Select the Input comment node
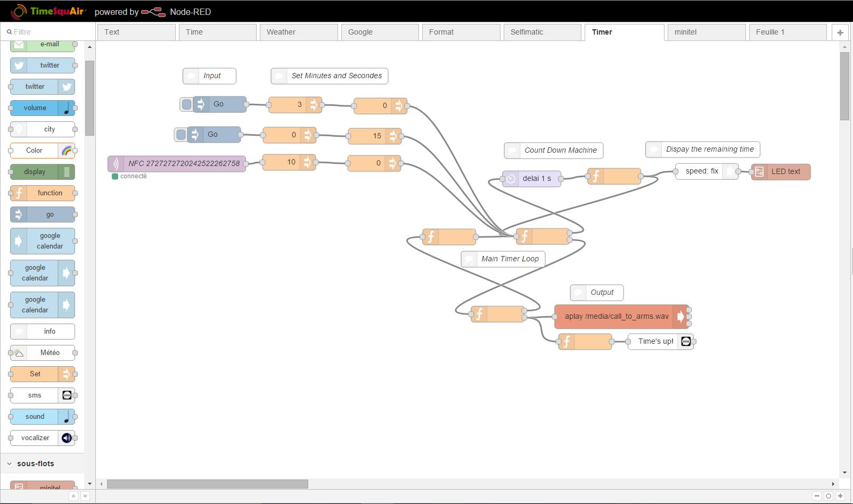The image size is (853, 504). (x=209, y=76)
